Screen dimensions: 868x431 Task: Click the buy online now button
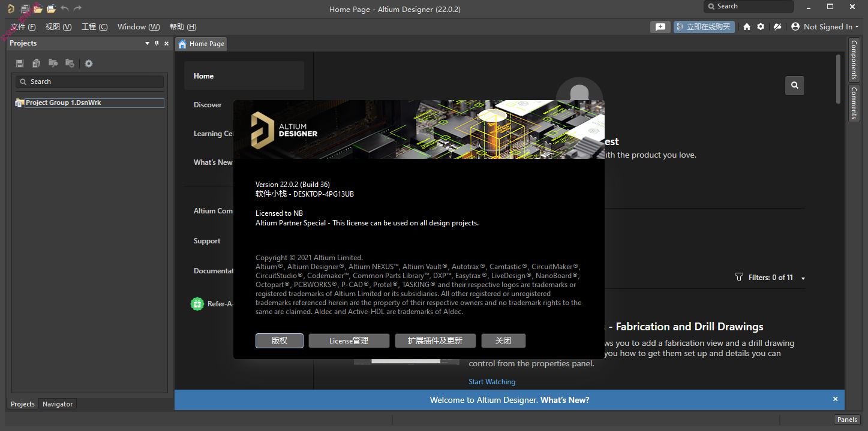pos(704,27)
